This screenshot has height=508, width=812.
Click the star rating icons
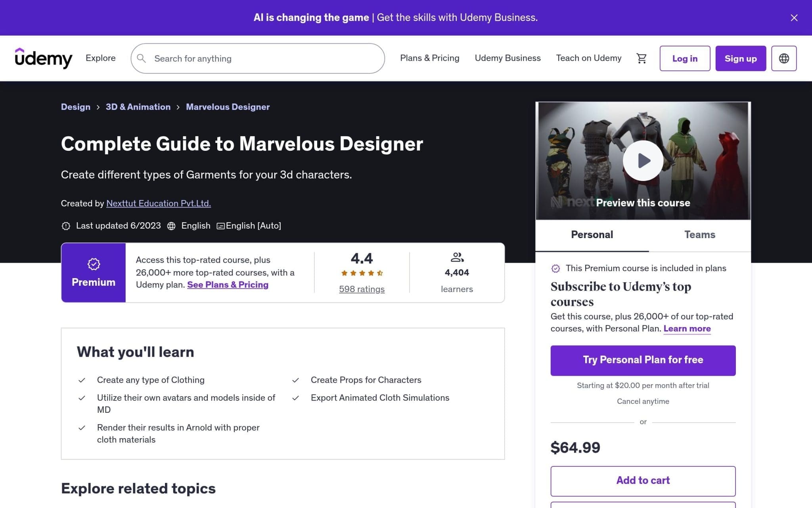click(362, 273)
